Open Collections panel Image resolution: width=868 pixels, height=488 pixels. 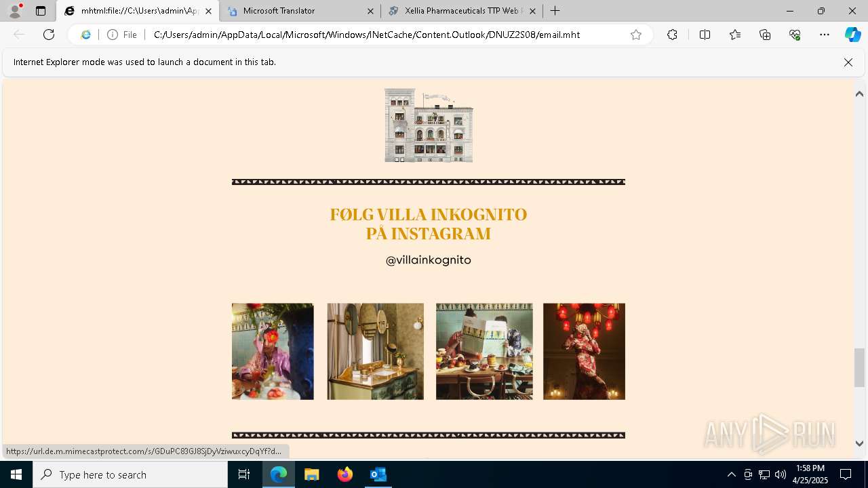[x=765, y=35]
